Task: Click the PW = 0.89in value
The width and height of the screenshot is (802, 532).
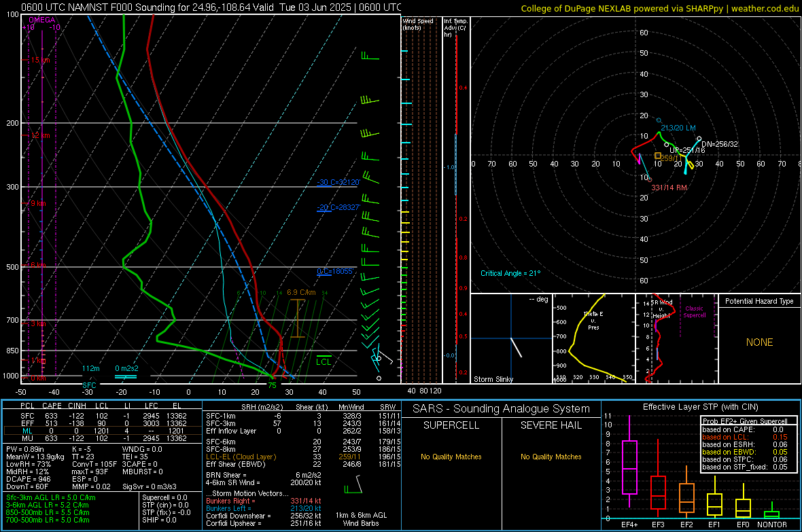Action: click(x=25, y=449)
